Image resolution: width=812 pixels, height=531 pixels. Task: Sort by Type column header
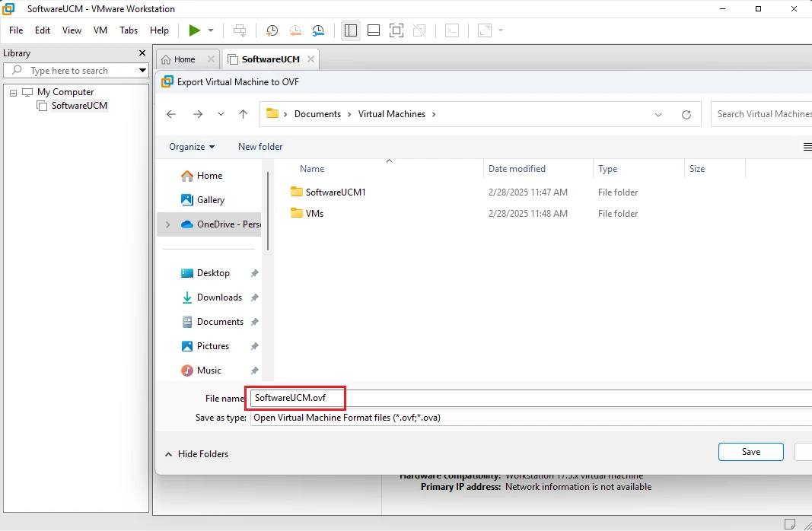point(607,169)
